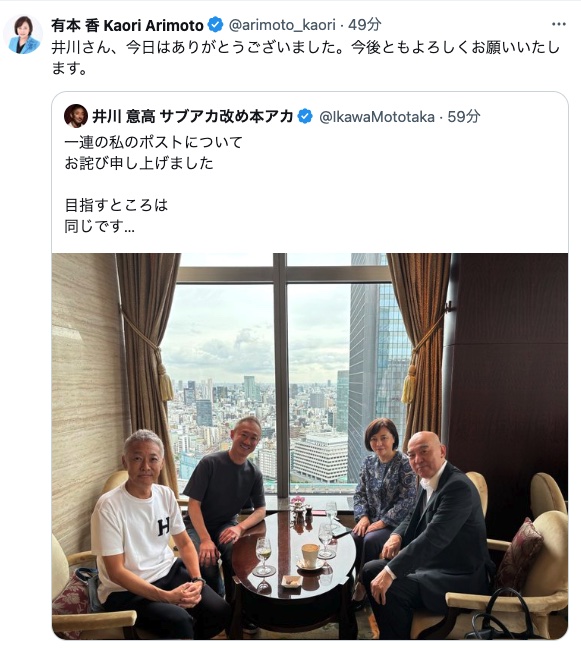
Task: Click the verified badge next to 井川 意高
Action: point(305,117)
